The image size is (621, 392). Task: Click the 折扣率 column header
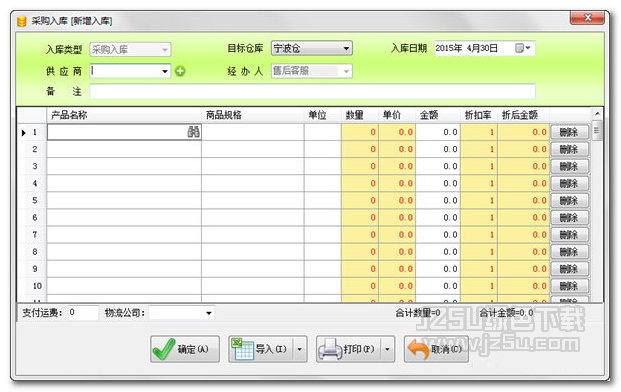click(x=479, y=115)
